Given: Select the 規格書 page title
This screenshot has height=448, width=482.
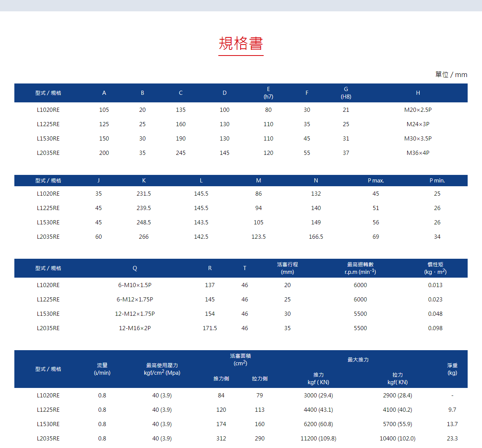Looking at the screenshot, I should coord(241,44).
